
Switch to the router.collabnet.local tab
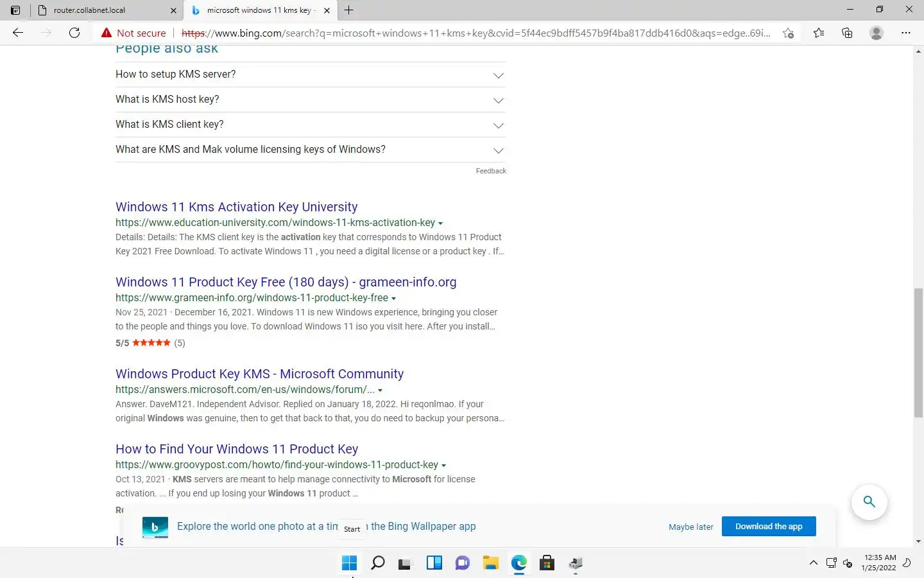point(107,10)
